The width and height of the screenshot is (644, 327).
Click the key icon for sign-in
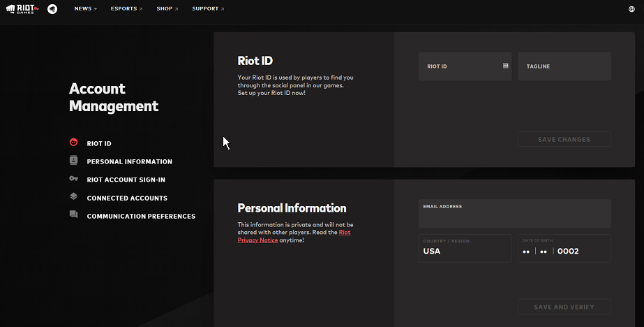point(73,178)
